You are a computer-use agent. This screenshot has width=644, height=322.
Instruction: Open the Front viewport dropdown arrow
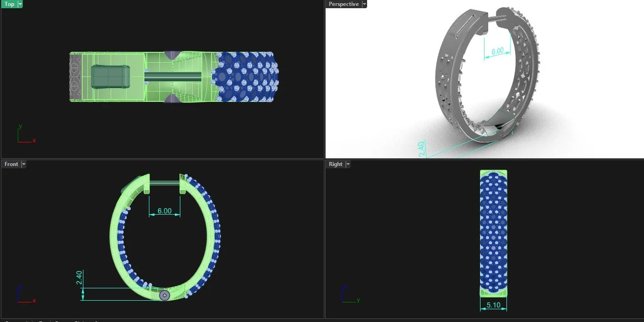24,164
